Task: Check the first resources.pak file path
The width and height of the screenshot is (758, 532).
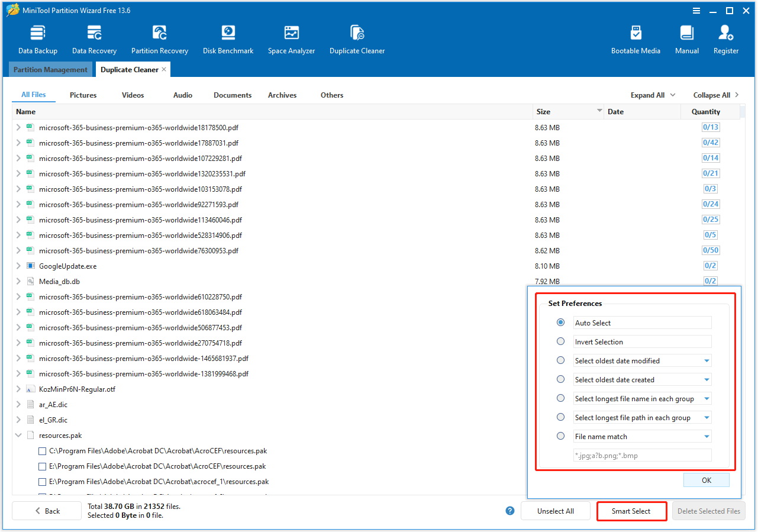Action: (42, 450)
